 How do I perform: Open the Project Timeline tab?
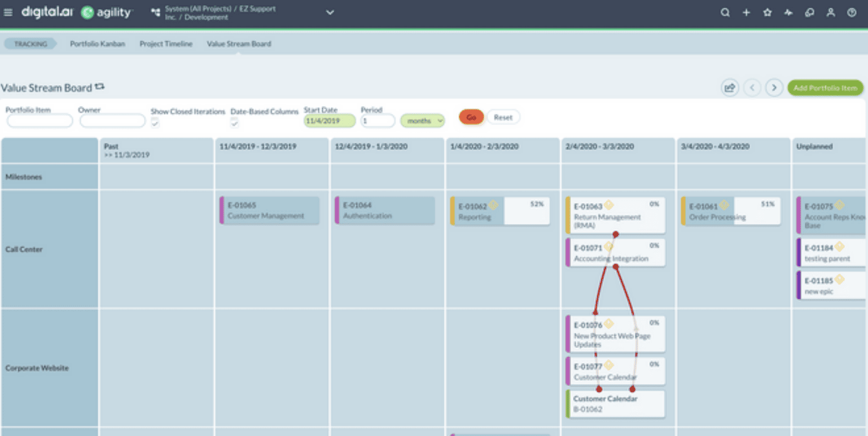[165, 43]
